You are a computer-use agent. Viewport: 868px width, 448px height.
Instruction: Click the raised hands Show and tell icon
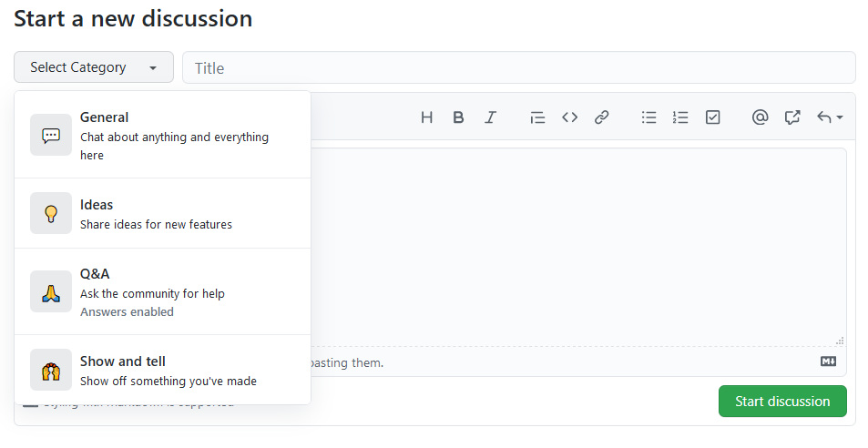point(51,370)
